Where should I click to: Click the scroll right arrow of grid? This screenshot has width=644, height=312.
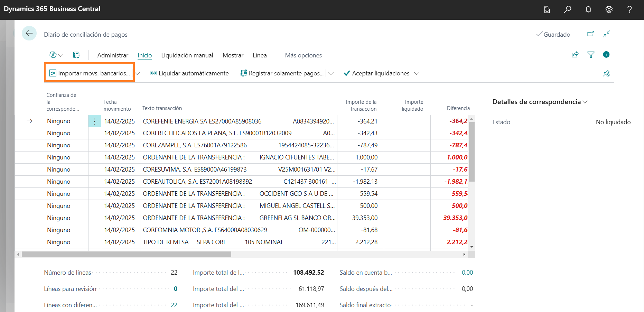[x=464, y=255]
